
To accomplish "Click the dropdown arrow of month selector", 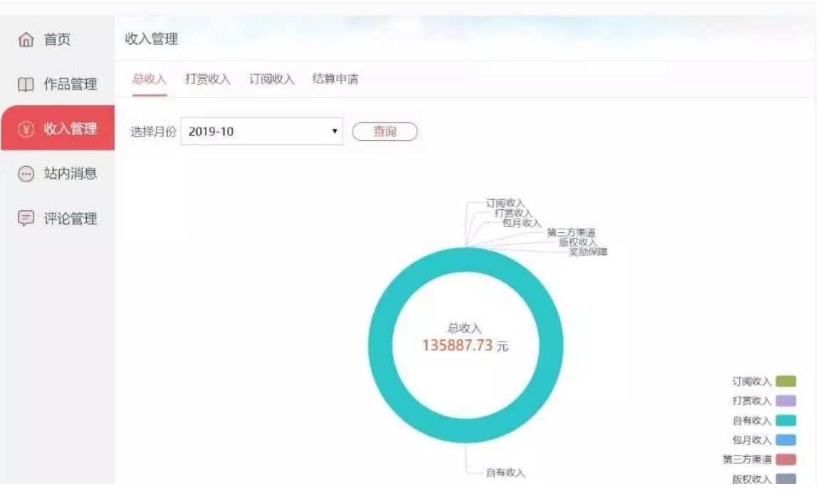I will [x=334, y=132].
